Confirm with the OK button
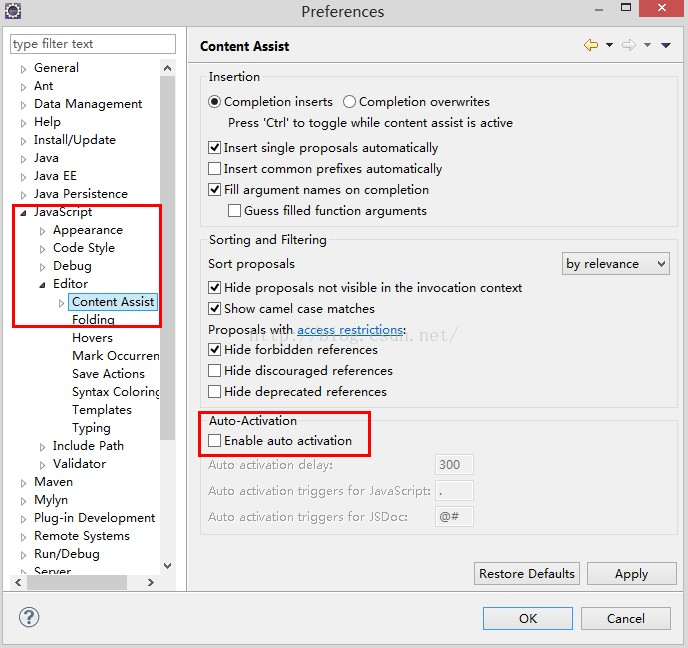688x648 pixels. [528, 619]
